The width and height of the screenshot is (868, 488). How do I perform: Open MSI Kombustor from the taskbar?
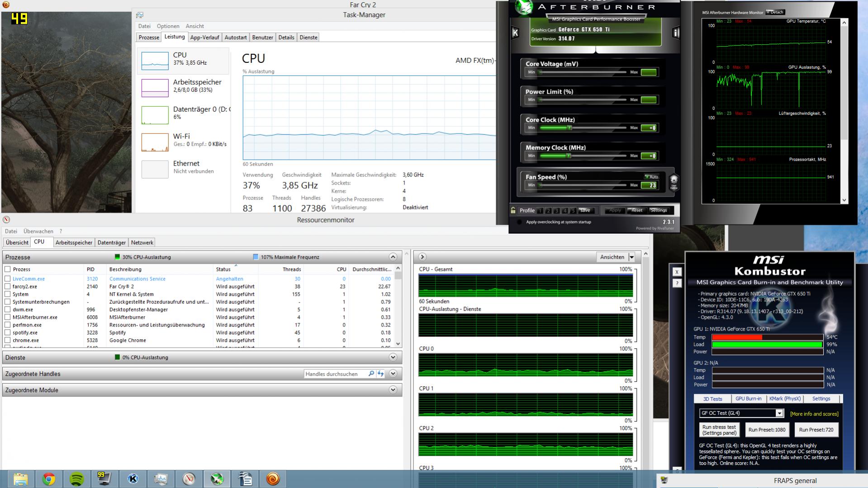[133, 479]
